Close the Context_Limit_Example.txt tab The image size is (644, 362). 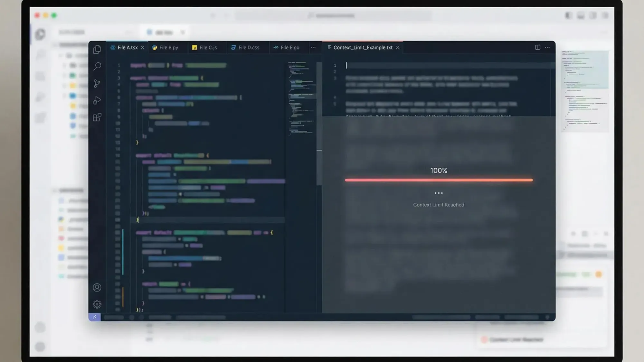coord(398,47)
